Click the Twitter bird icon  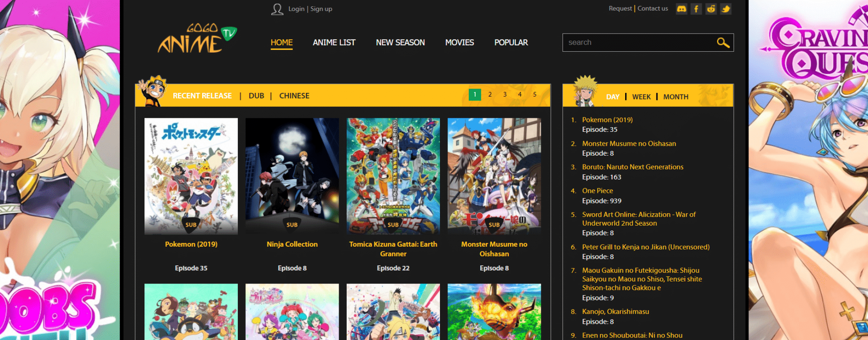coord(726,9)
